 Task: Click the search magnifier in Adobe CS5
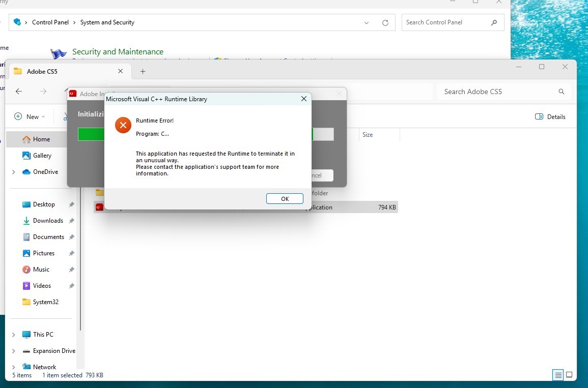pyautogui.click(x=562, y=92)
